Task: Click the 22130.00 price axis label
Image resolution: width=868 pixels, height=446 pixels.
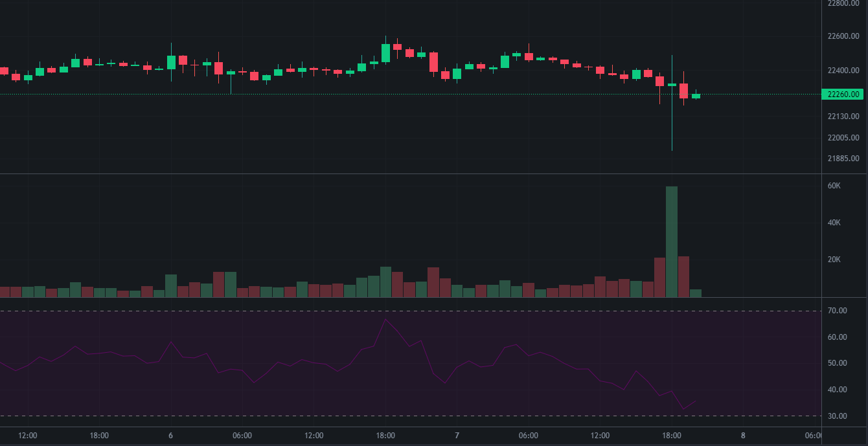Action: click(843, 117)
